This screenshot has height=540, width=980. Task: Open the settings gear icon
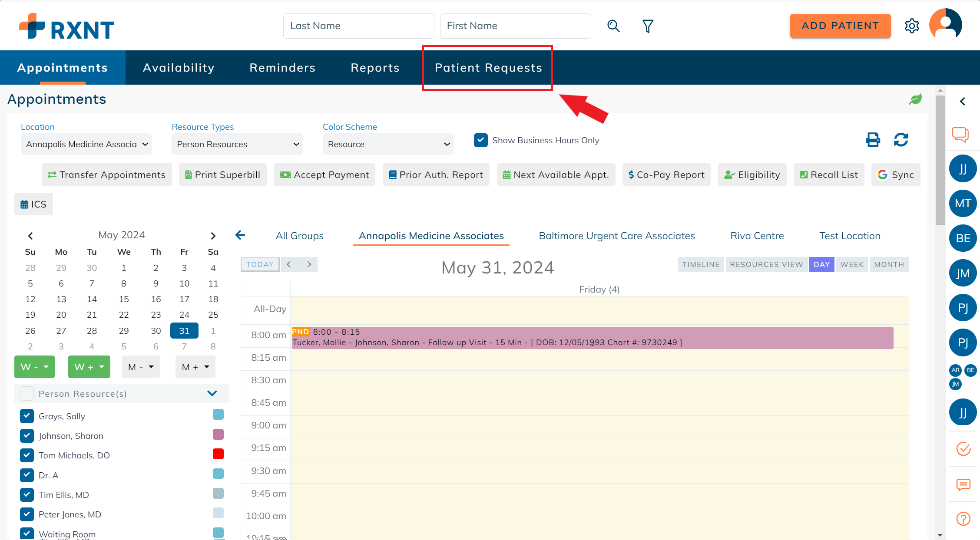coord(912,26)
